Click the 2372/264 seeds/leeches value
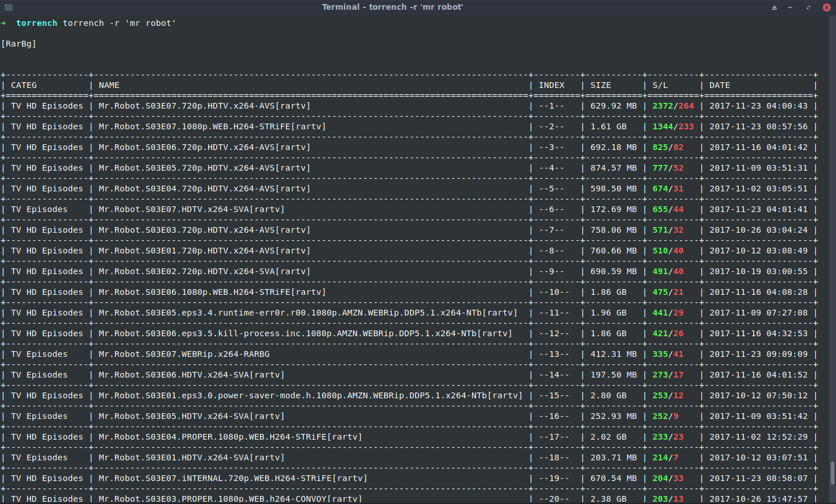Screen dimensions: 836x504 (673, 106)
